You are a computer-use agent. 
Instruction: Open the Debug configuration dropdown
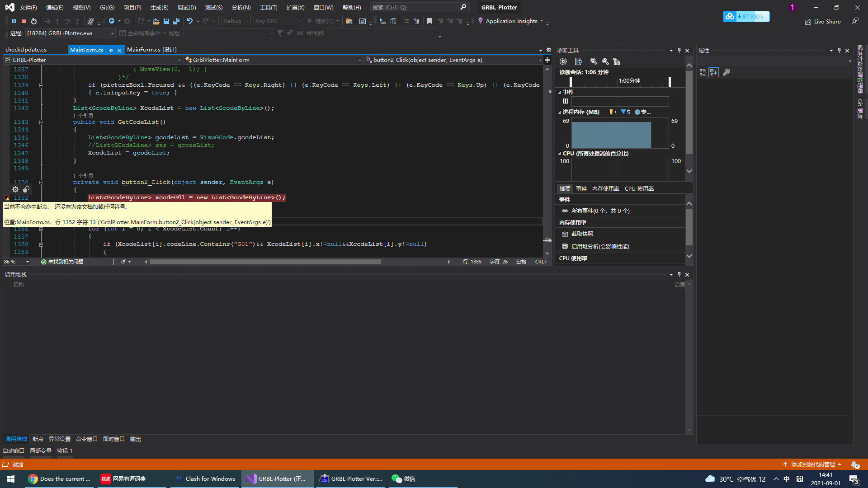click(236, 21)
